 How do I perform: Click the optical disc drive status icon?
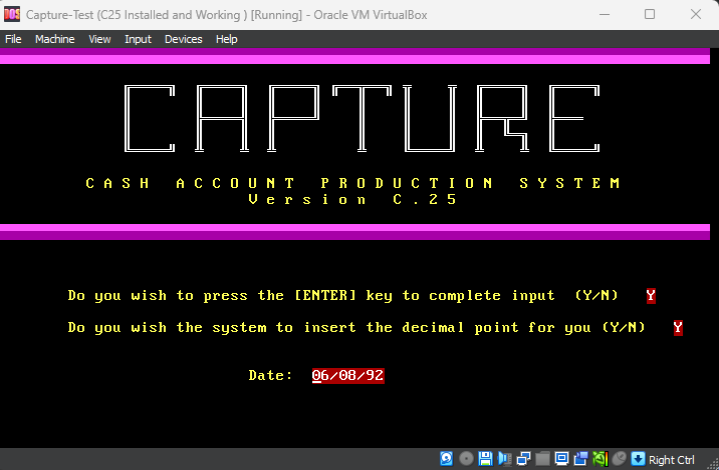pos(466,459)
